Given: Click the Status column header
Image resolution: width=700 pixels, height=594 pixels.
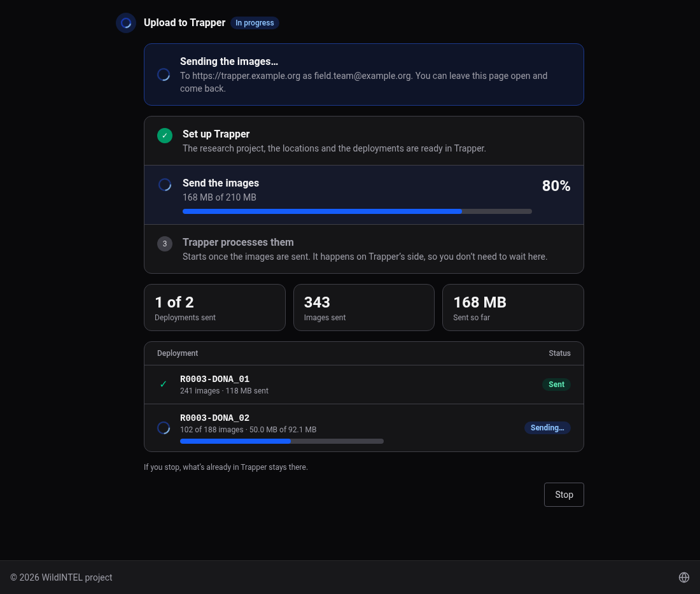Looking at the screenshot, I should tap(559, 353).
